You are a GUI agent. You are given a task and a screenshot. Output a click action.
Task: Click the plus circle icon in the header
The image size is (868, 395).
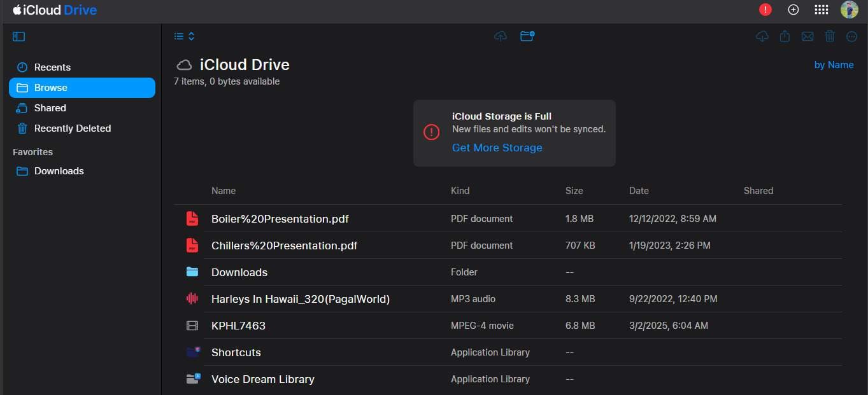point(793,10)
